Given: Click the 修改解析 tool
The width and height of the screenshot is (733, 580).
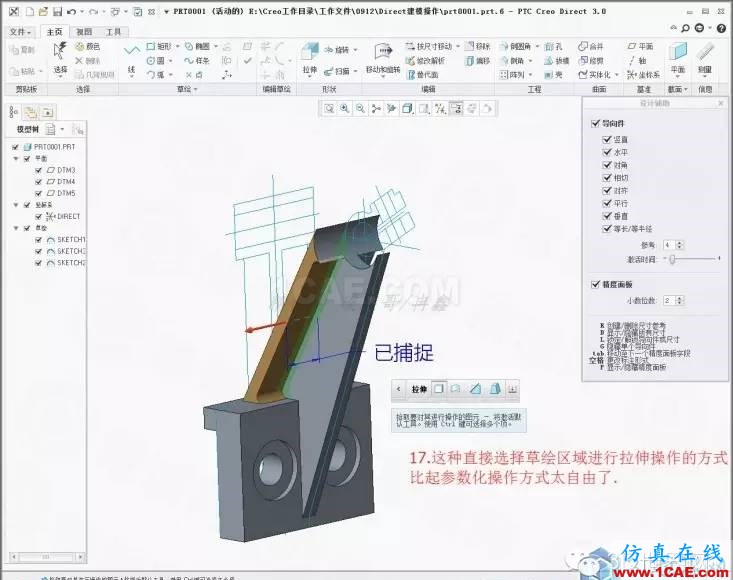Looking at the screenshot, I should coord(425,61).
